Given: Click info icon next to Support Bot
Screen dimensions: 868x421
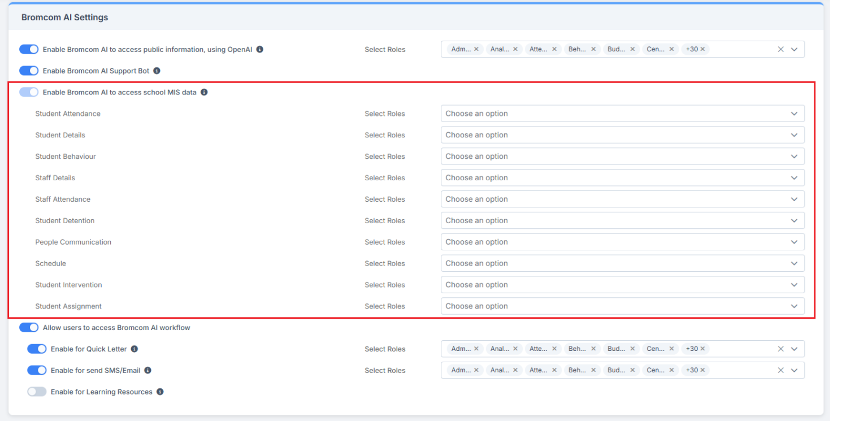Looking at the screenshot, I should (157, 71).
